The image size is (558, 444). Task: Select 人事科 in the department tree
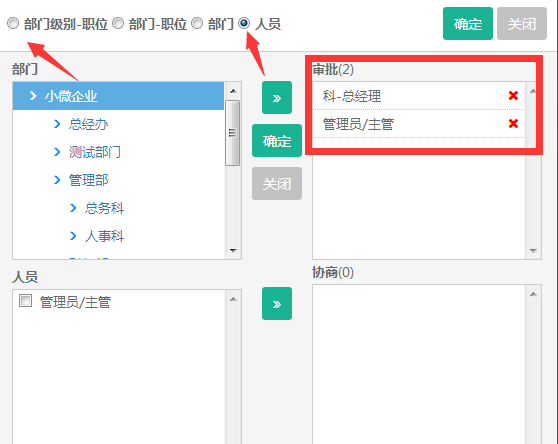pos(104,236)
